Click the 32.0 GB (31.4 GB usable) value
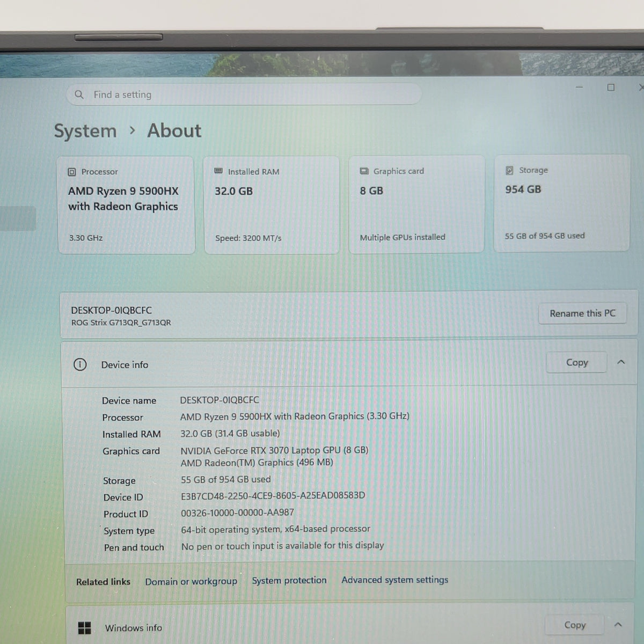Viewport: 644px width, 644px height. [230, 434]
